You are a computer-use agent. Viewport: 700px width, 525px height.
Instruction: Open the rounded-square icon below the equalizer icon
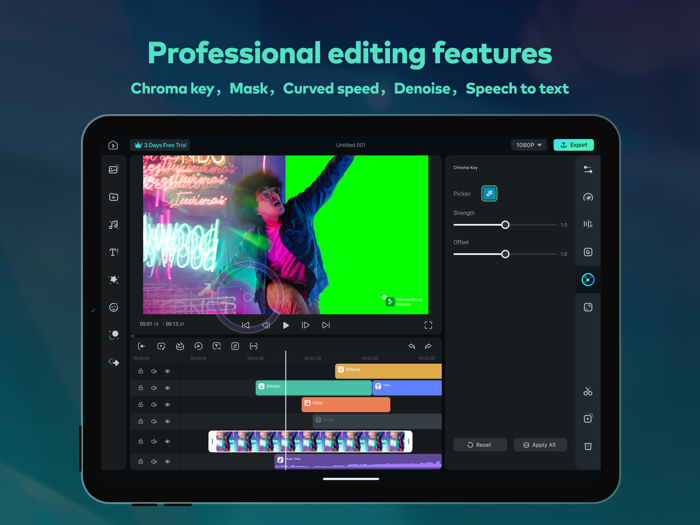[x=588, y=252]
